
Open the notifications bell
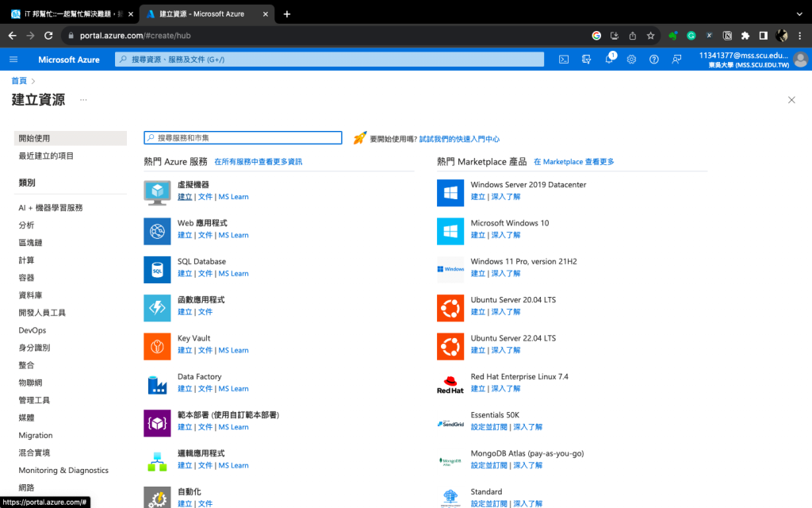pyautogui.click(x=609, y=59)
